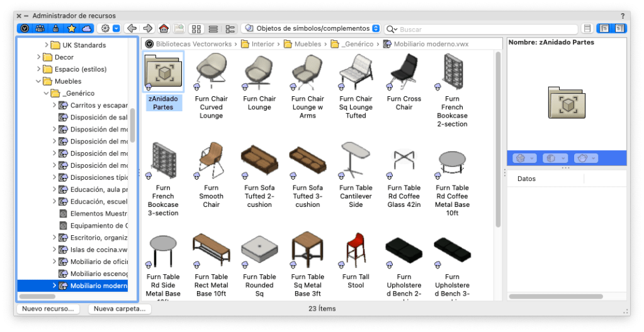This screenshot has height=332, width=644.
Task: Click the Home icon in toolbar
Action: [x=164, y=28]
